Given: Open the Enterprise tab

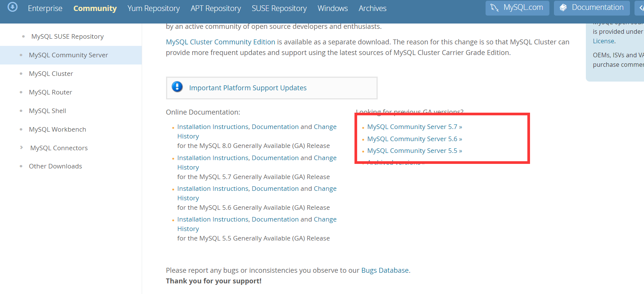Looking at the screenshot, I should tap(45, 8).
